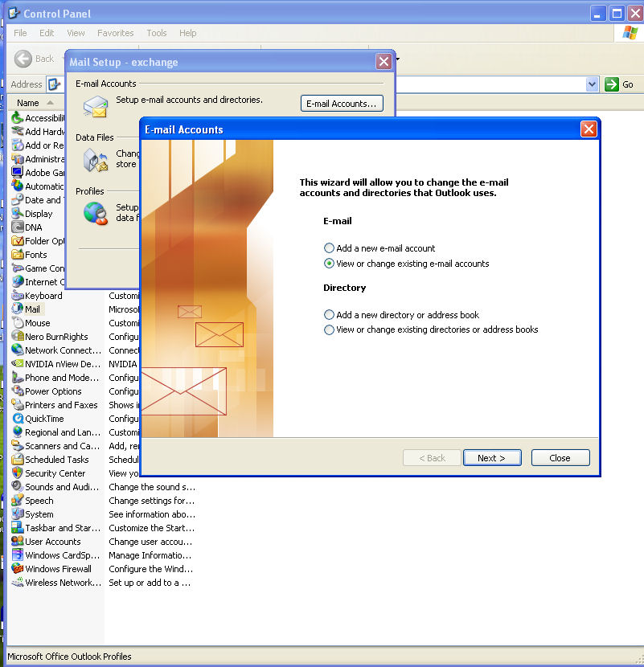
Task: Select the Accessibility Options icon
Action: click(x=18, y=117)
